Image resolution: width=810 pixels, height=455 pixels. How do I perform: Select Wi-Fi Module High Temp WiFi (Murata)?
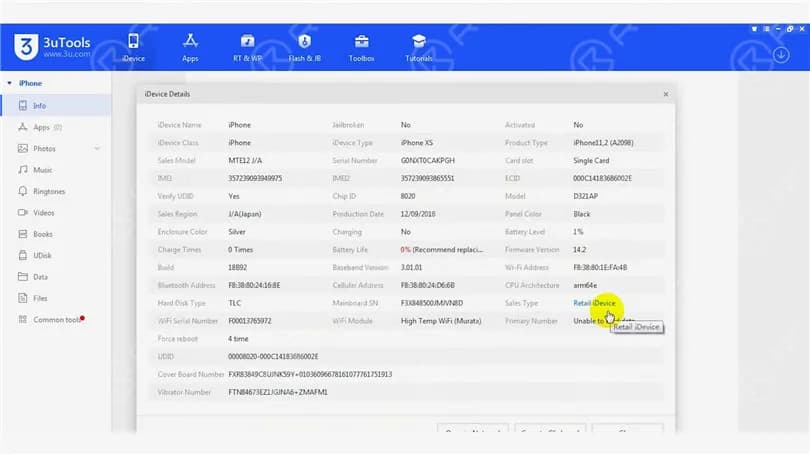click(x=441, y=321)
